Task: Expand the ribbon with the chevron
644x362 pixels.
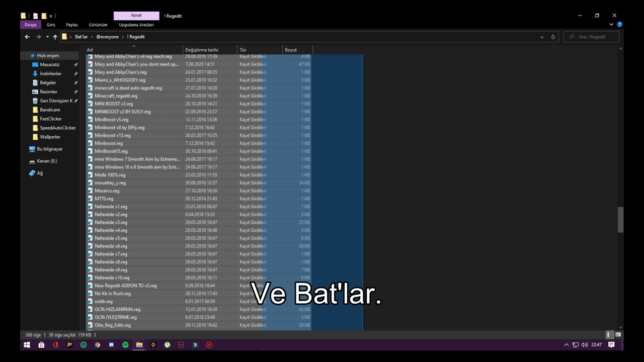Action: [x=612, y=24]
